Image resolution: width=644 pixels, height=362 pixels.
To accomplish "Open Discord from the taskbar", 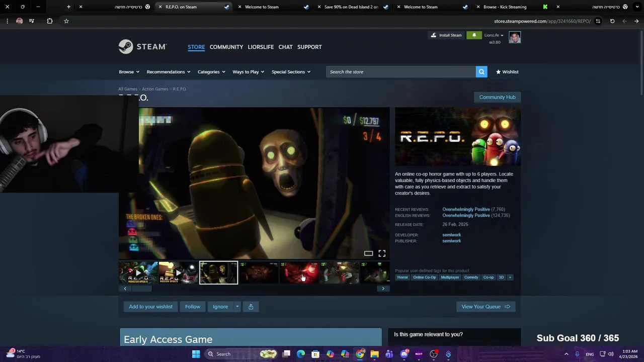I will coord(404,354).
